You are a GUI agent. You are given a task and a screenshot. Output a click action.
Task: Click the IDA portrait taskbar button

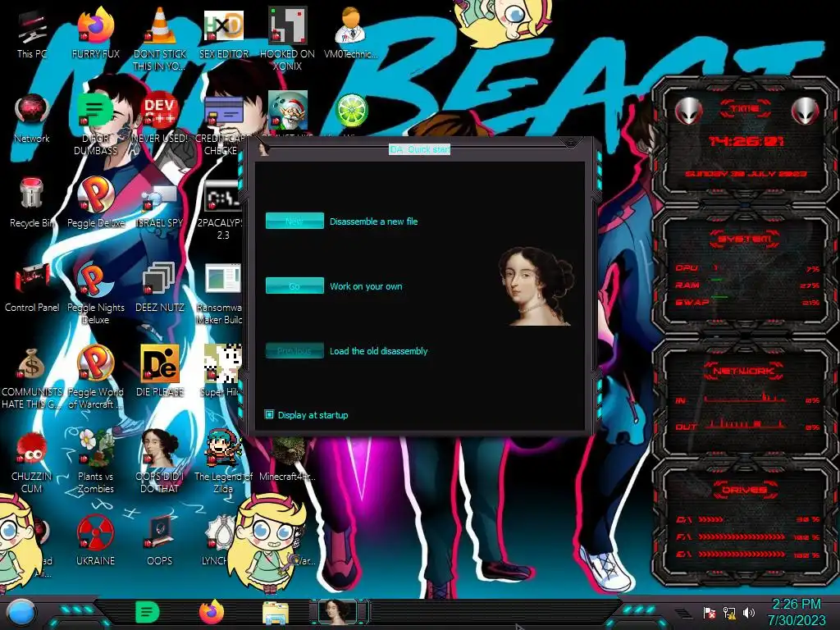(x=339, y=613)
